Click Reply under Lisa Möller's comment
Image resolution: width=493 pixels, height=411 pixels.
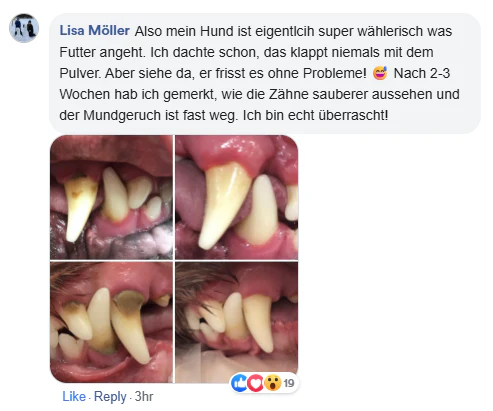[110, 397]
